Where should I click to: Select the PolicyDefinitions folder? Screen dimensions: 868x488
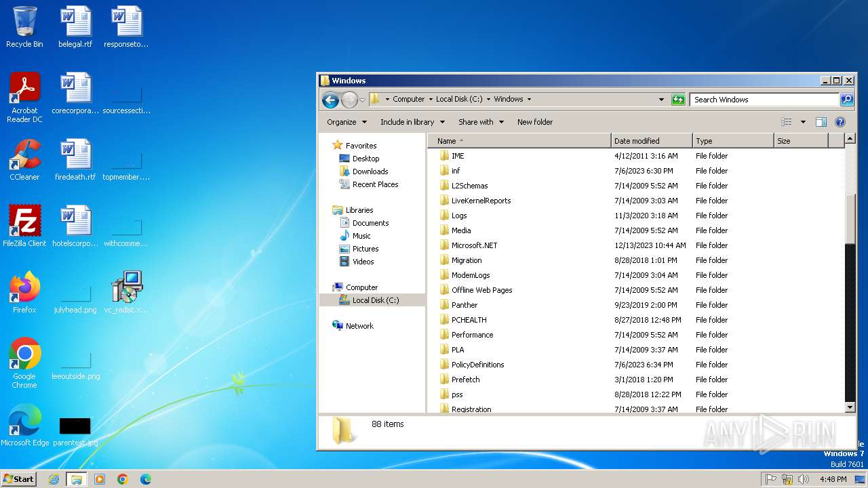[477, 365]
